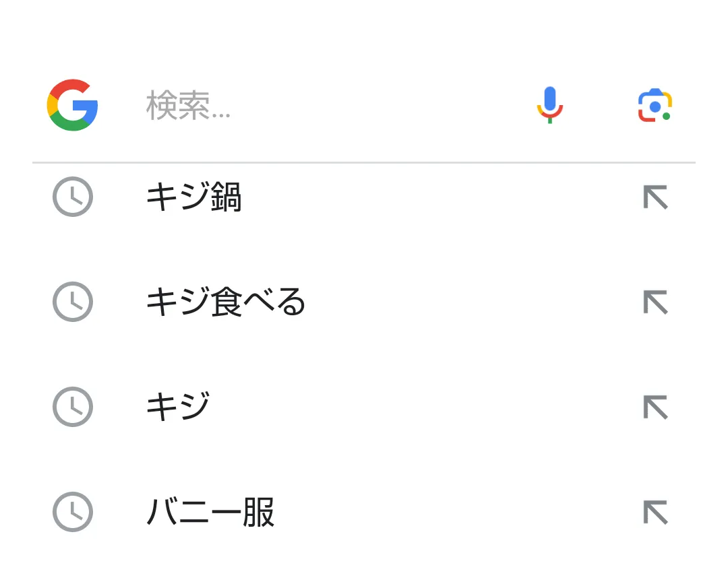
Task: Click the history clock icon beside キジ鍋
Action: point(73,197)
